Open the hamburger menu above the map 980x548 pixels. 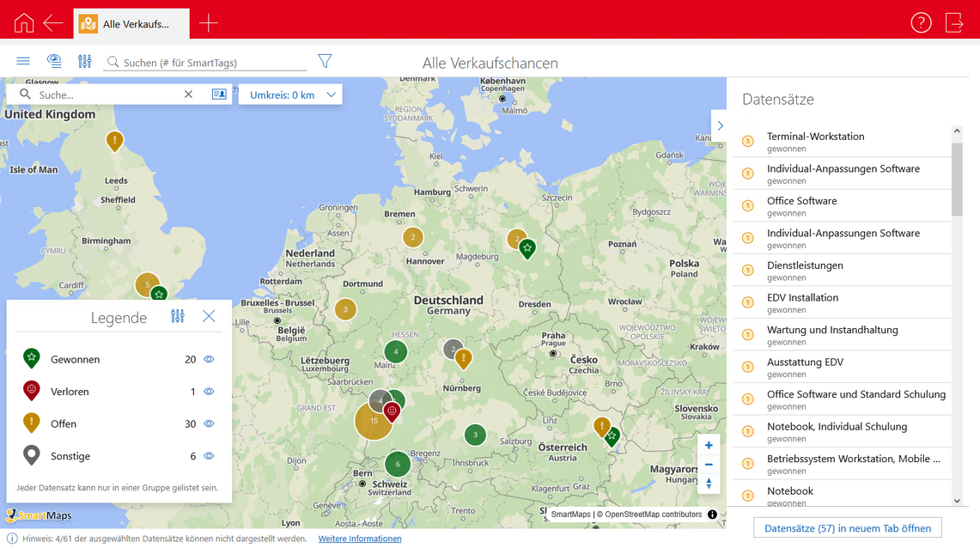(23, 61)
